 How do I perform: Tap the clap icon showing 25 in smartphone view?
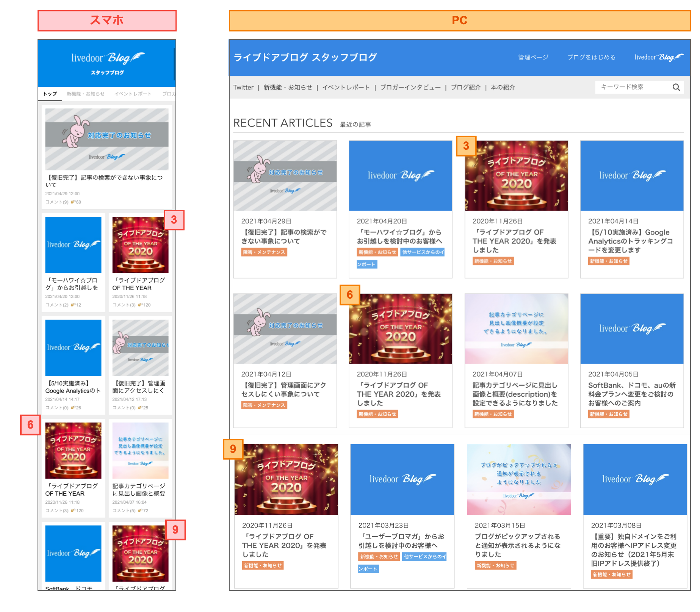click(x=140, y=408)
